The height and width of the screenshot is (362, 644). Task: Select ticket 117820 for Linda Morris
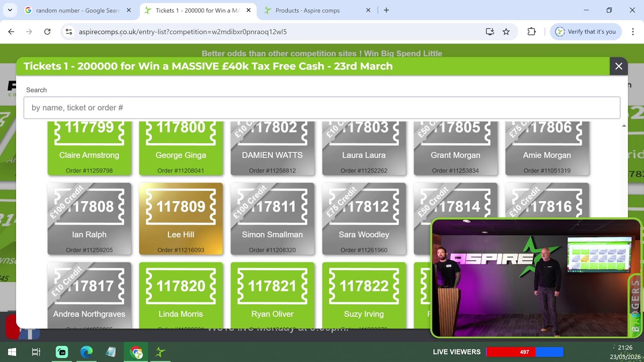coord(181,295)
